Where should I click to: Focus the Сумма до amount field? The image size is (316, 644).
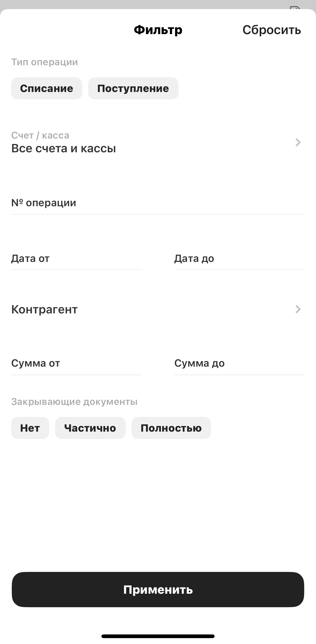tap(239, 363)
